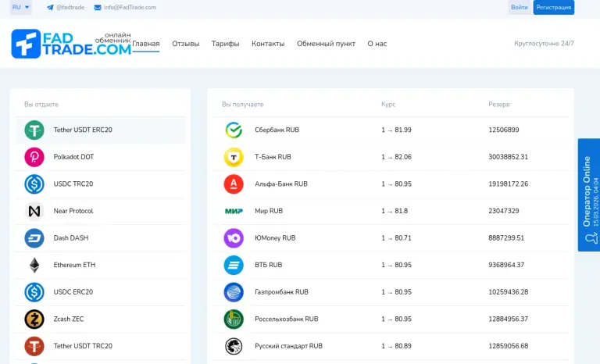Select the Ethereum ETH diamond icon
This screenshot has height=364, width=600.
(34, 265)
